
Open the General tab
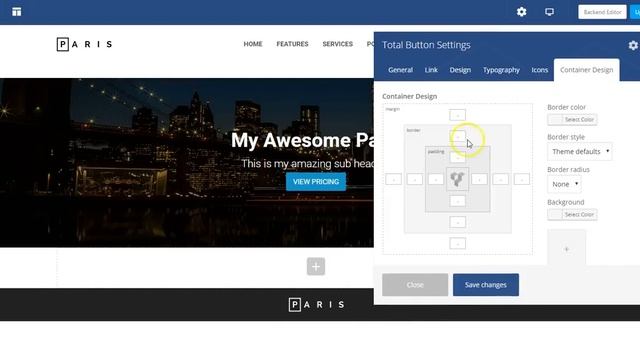400,70
